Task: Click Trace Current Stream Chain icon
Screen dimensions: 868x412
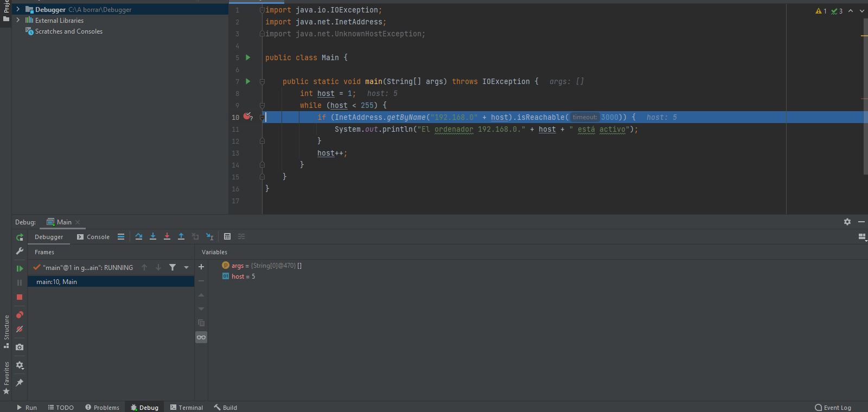Action: [241, 236]
